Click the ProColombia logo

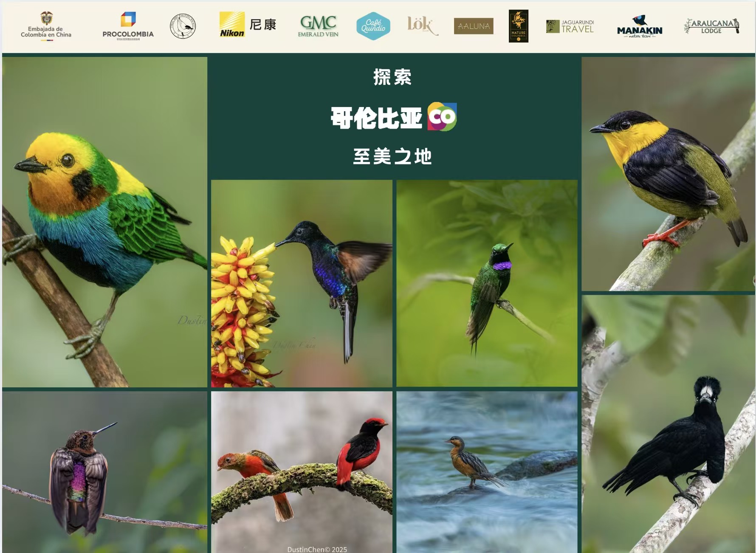coord(128,26)
